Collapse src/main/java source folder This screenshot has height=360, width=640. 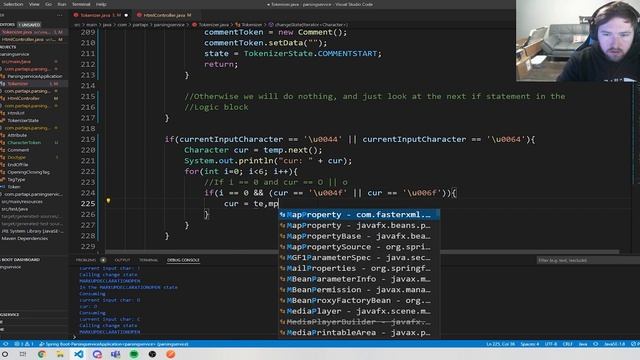[x=16, y=62]
